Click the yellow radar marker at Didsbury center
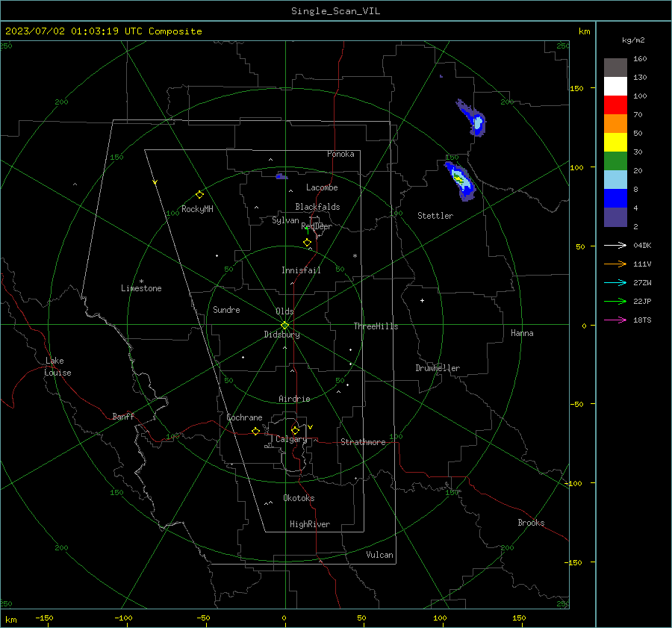The image size is (672, 628). coord(284,326)
